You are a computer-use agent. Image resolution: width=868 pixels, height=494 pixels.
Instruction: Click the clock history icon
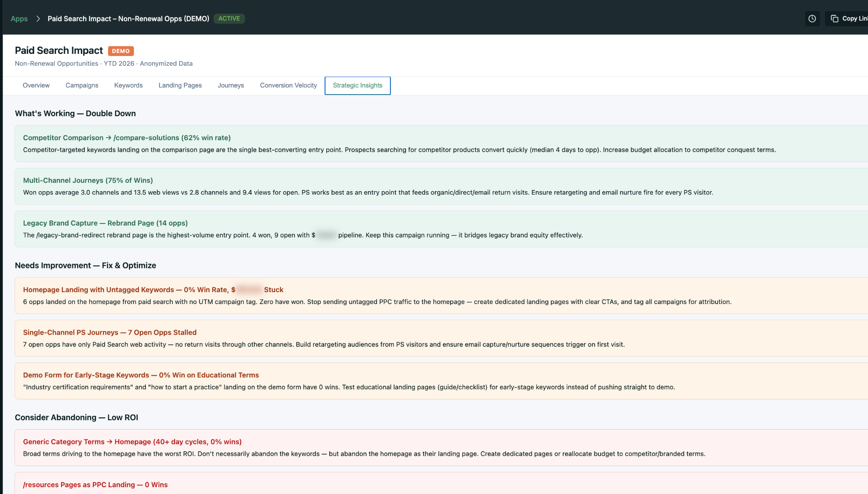812,19
